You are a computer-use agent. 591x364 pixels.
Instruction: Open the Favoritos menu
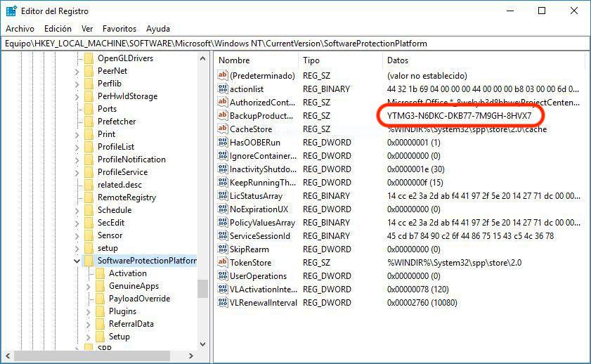coord(119,29)
